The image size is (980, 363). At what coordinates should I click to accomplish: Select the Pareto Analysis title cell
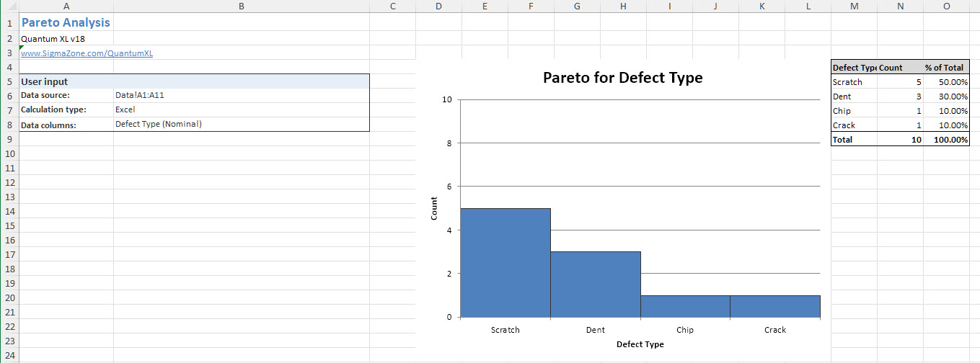pyautogui.click(x=66, y=22)
